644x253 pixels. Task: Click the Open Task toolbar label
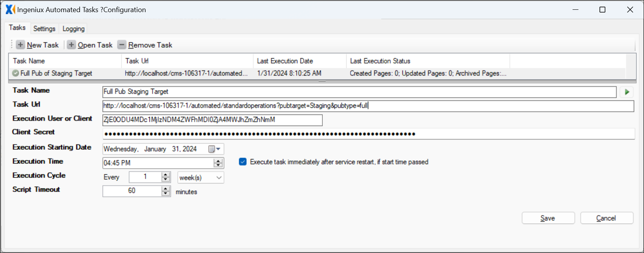pos(95,45)
